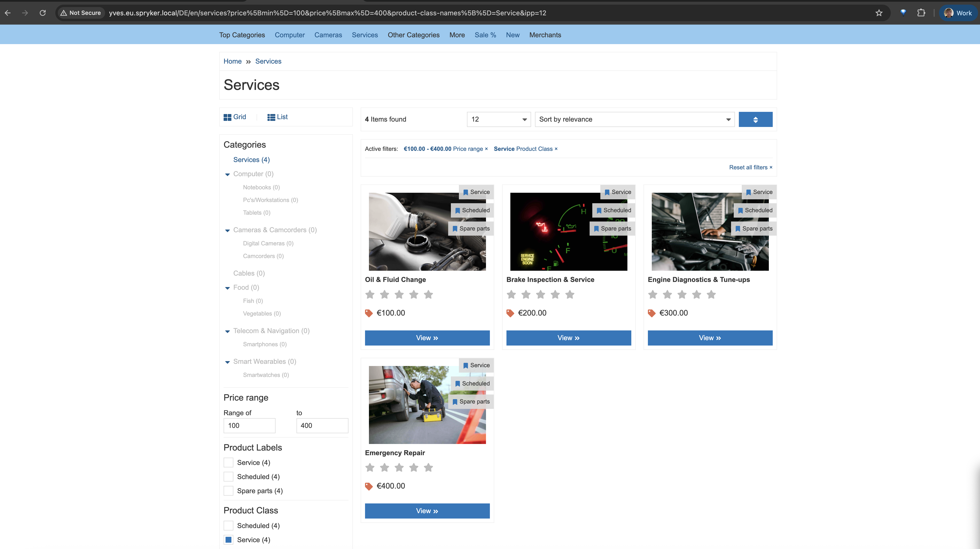This screenshot has width=980, height=549.
Task: Switch to List view
Action: click(x=277, y=117)
